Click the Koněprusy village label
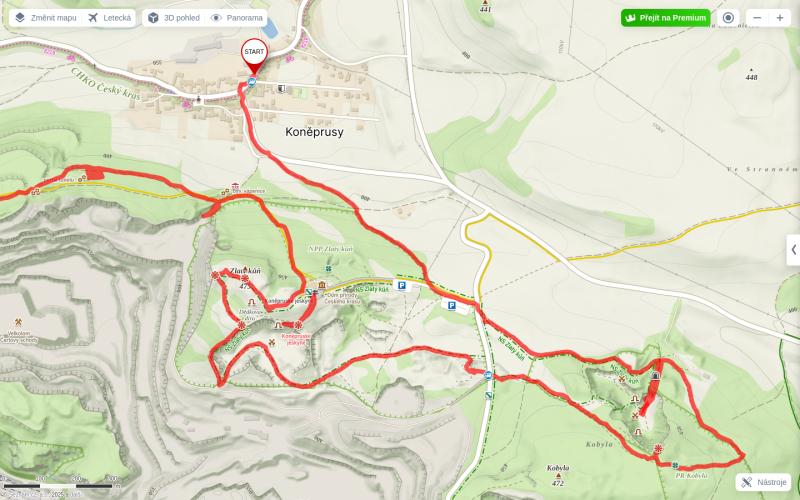800x500 pixels. point(314,132)
